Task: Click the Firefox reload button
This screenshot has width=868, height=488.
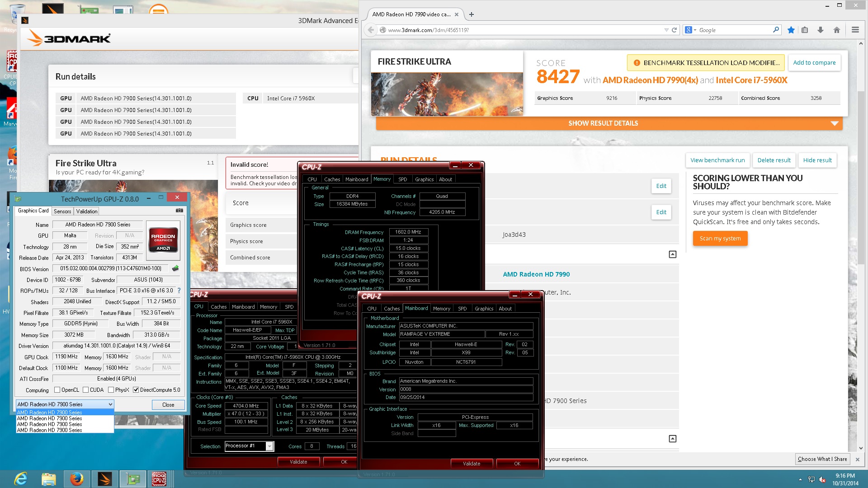Action: [x=674, y=30]
